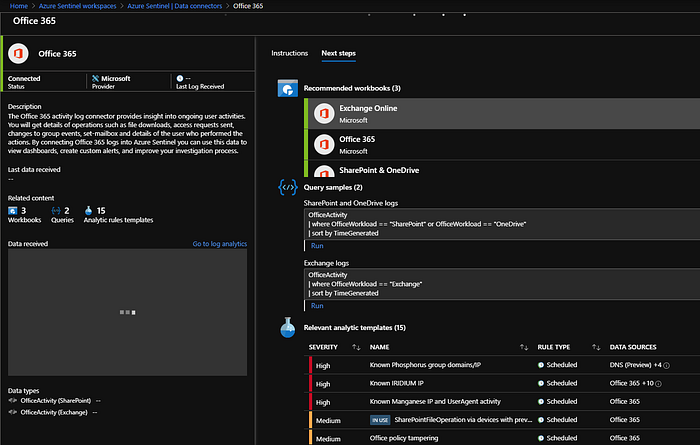The width and height of the screenshot is (700, 445).
Task: Click the DATA SOURCES column header
Action: click(633, 347)
